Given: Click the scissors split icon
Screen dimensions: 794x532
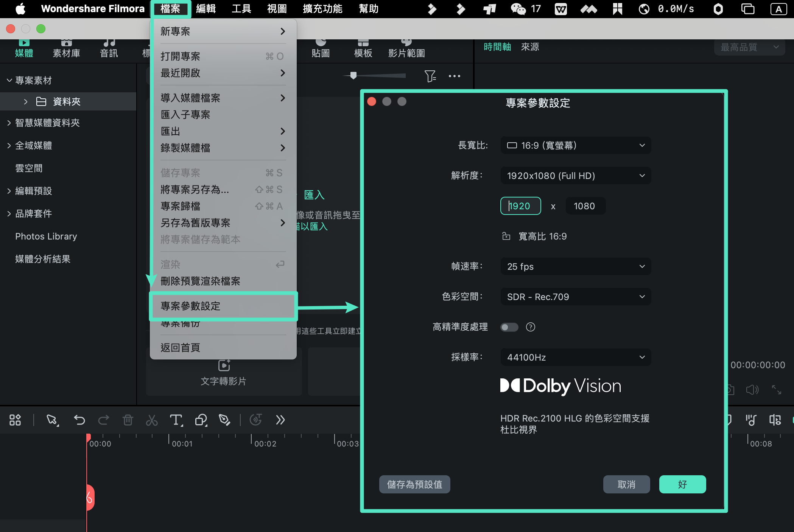Looking at the screenshot, I should pyautogui.click(x=152, y=420).
